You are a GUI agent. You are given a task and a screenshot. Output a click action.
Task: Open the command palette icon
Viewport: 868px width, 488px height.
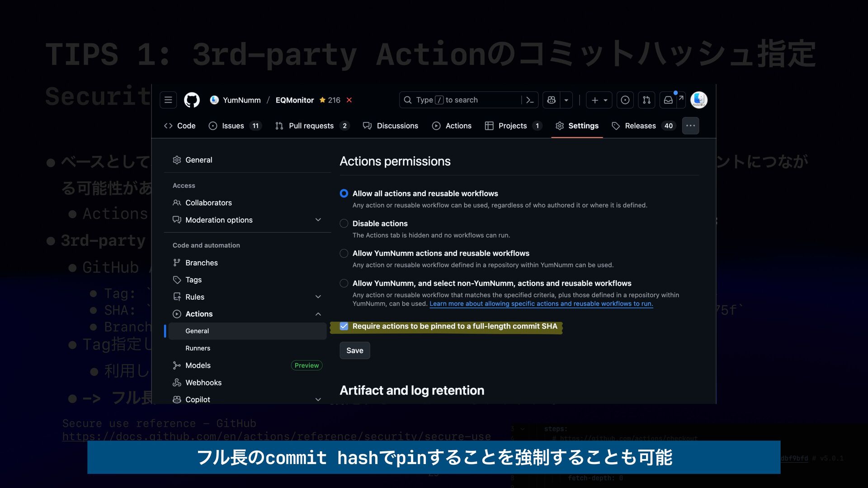click(530, 100)
